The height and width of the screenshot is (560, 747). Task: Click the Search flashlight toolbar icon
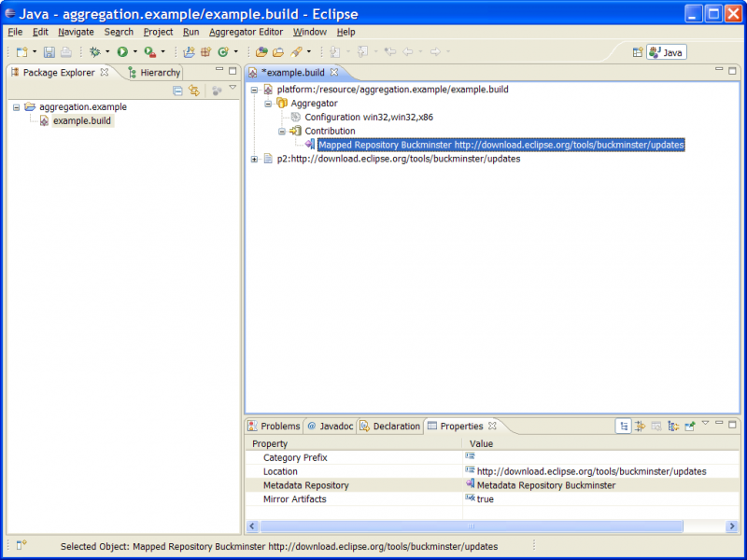pos(296,52)
